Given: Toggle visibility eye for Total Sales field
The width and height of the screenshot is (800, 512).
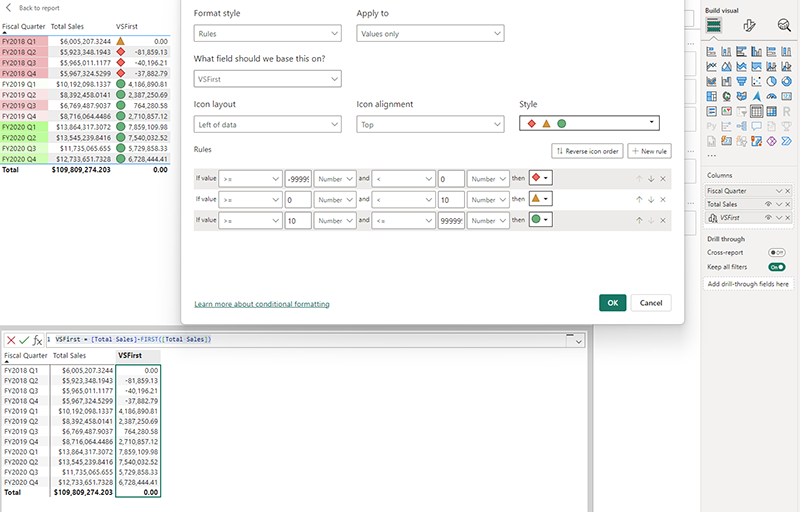Looking at the screenshot, I should [x=768, y=204].
